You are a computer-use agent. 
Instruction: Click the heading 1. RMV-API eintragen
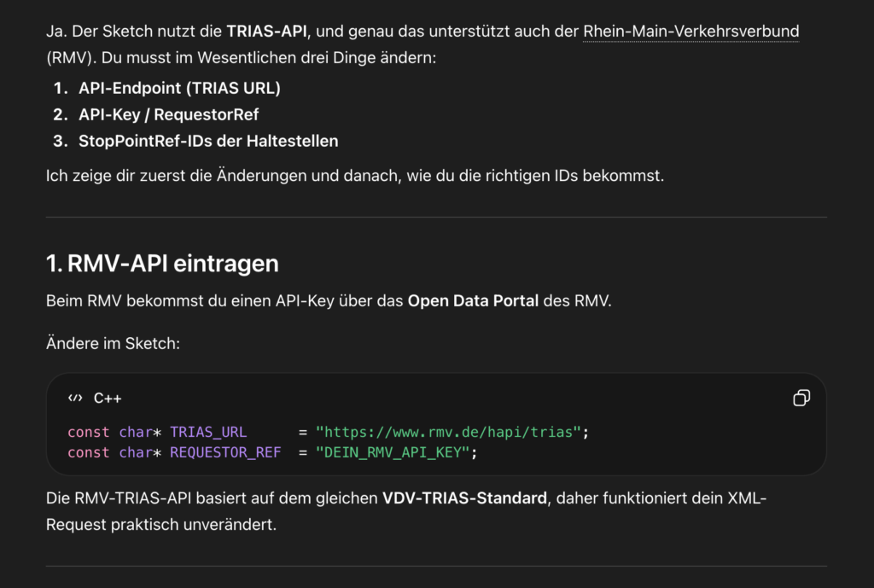(162, 264)
